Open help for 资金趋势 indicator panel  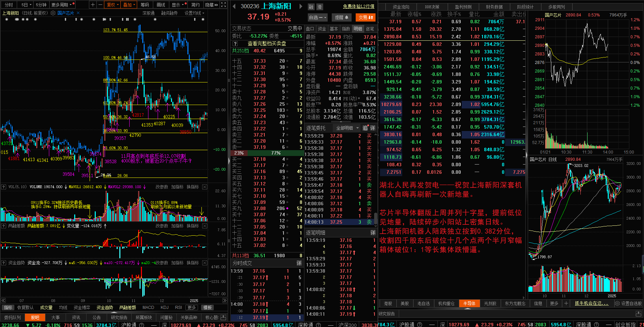pos(4,263)
